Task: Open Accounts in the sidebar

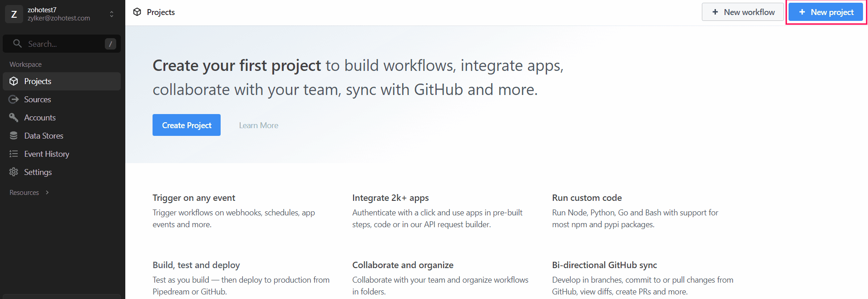Action: [x=62, y=118]
